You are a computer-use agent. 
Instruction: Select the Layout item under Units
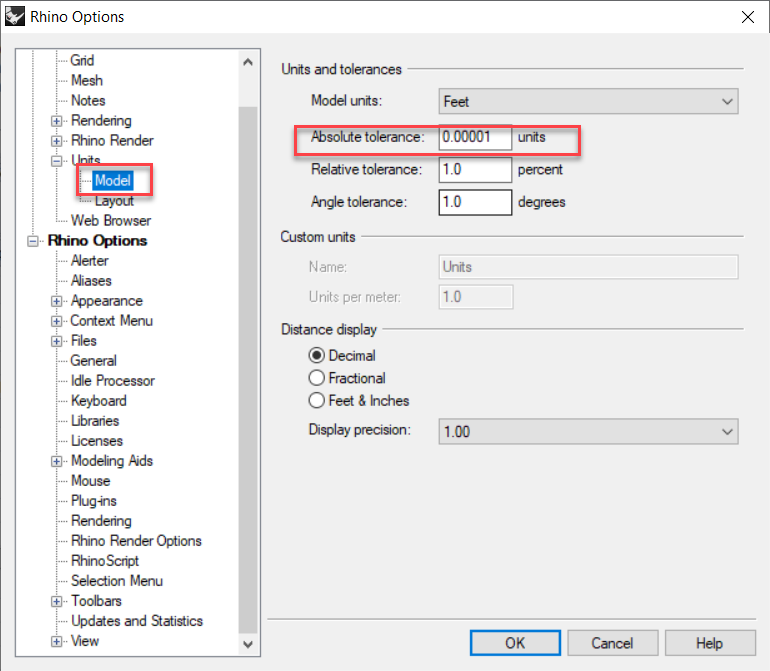[114, 200]
